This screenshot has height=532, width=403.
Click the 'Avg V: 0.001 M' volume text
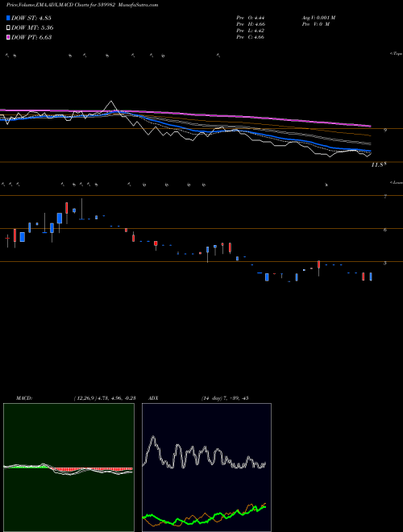pyautogui.click(x=318, y=18)
